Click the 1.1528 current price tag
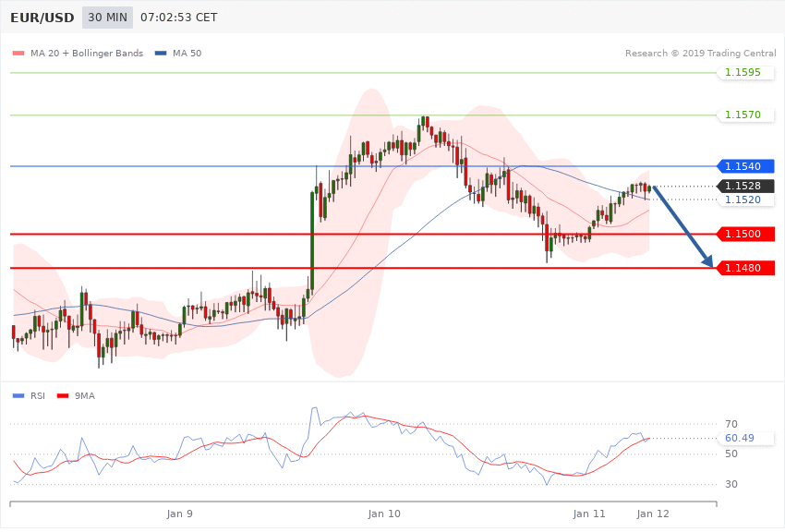785x532 pixels. tap(746, 186)
